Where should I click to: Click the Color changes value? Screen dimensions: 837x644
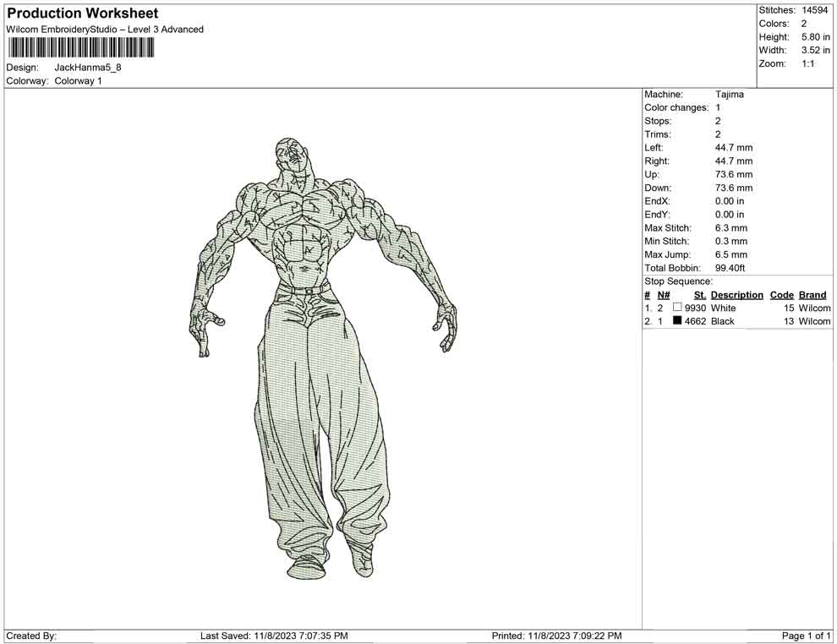718,108
